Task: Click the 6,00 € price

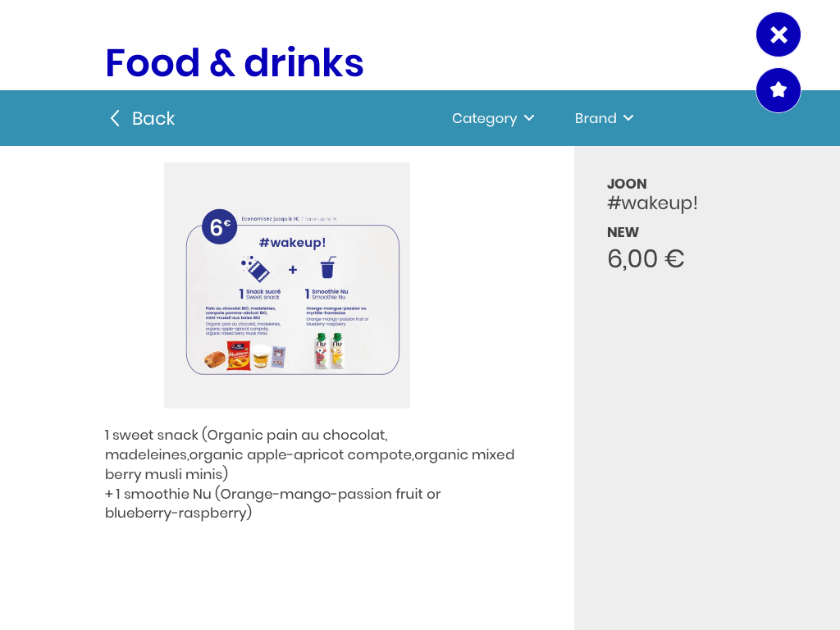Action: point(646,258)
